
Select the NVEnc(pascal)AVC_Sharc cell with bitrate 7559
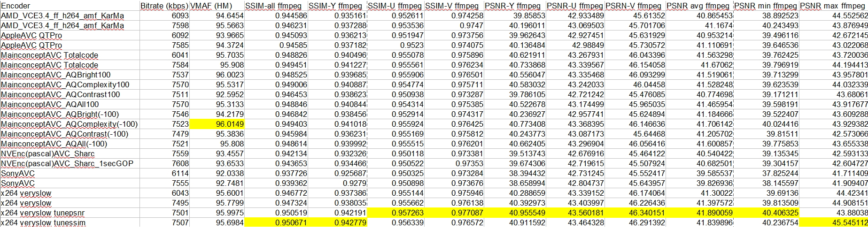(70, 153)
